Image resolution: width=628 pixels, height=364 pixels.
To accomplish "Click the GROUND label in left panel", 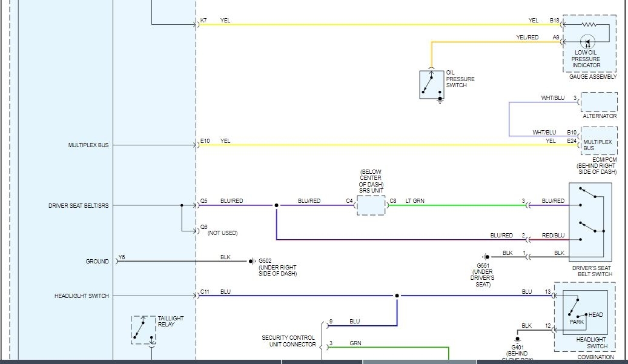I will tap(97, 261).
